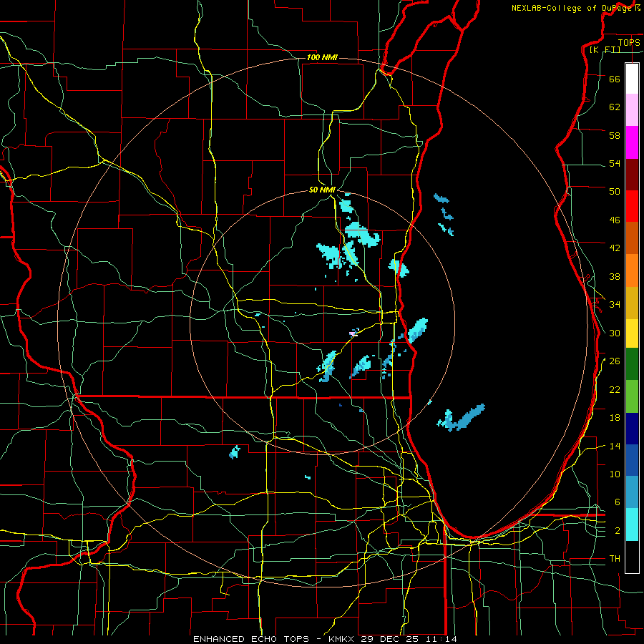Select the dark red maroon legend swatch
Viewport: 644px width, 644px height.
(x=632, y=175)
